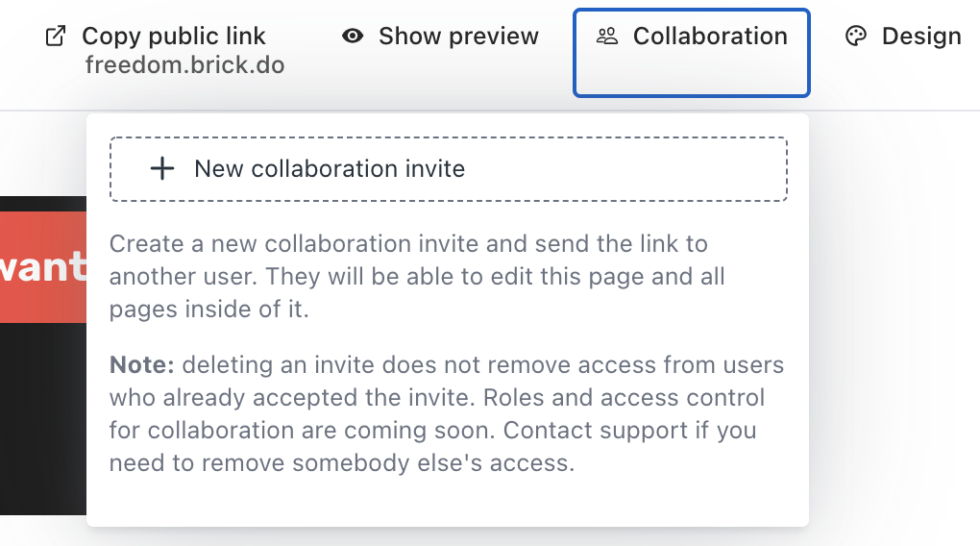Click the red banner on the page behind
The image size is (980, 546).
click(43, 267)
